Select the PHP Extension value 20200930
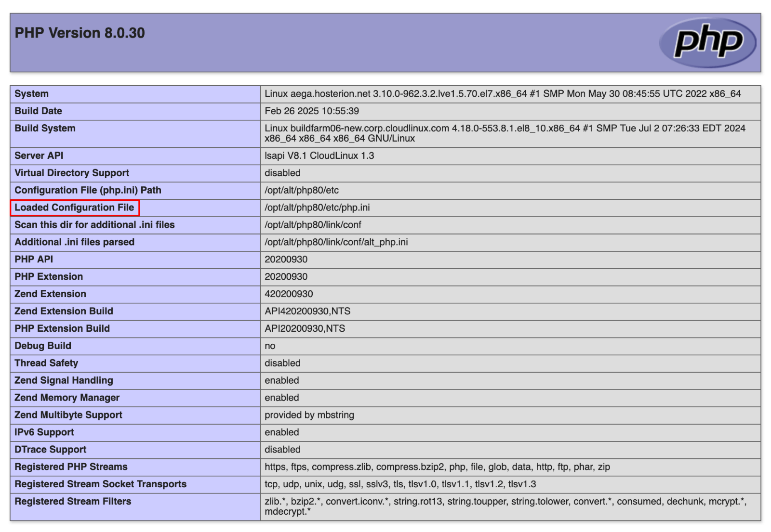This screenshot has width=771, height=532. point(286,277)
